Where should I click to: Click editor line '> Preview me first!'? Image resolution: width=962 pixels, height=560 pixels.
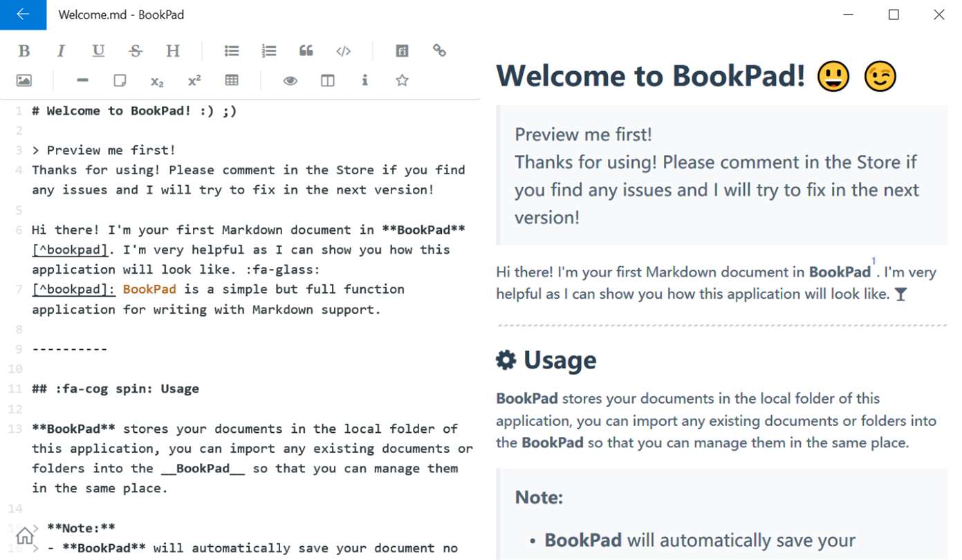click(x=104, y=150)
